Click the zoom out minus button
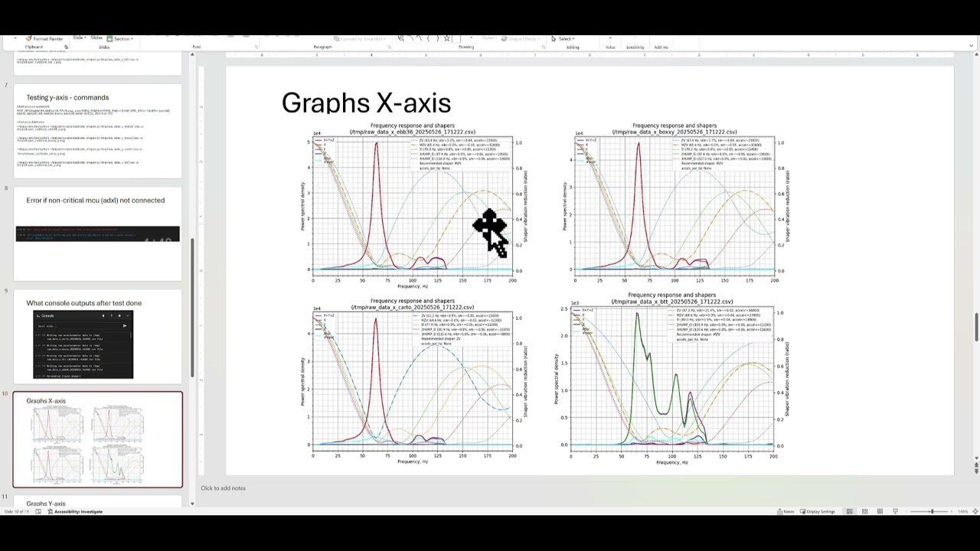The height and width of the screenshot is (551, 980). [x=906, y=511]
